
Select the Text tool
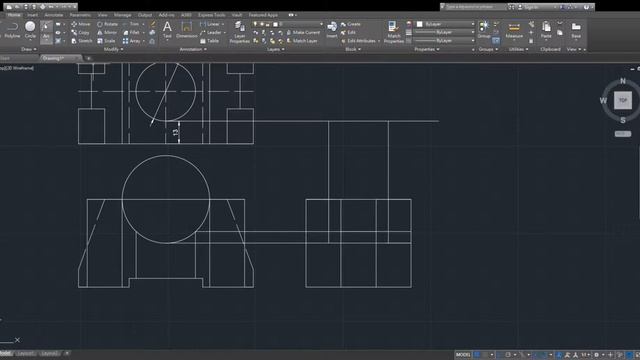(x=167, y=30)
